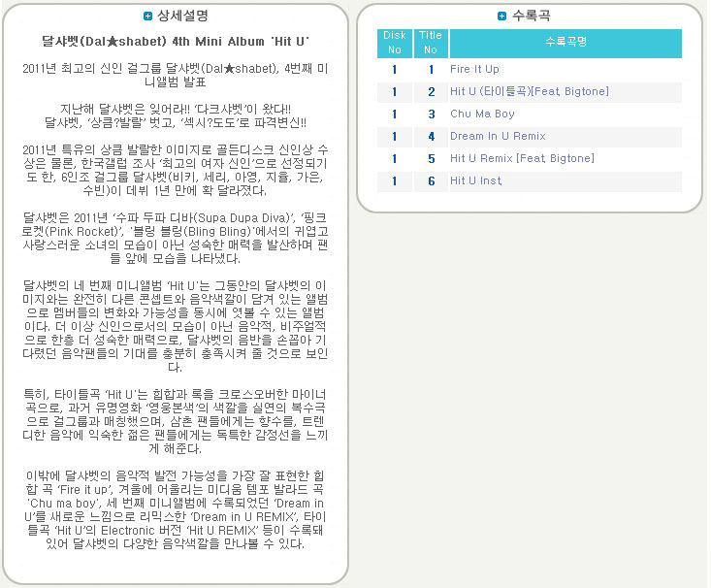The width and height of the screenshot is (711, 588).
Task: Click title number 5 in the Hit U Remix row
Action: pyautogui.click(x=431, y=159)
